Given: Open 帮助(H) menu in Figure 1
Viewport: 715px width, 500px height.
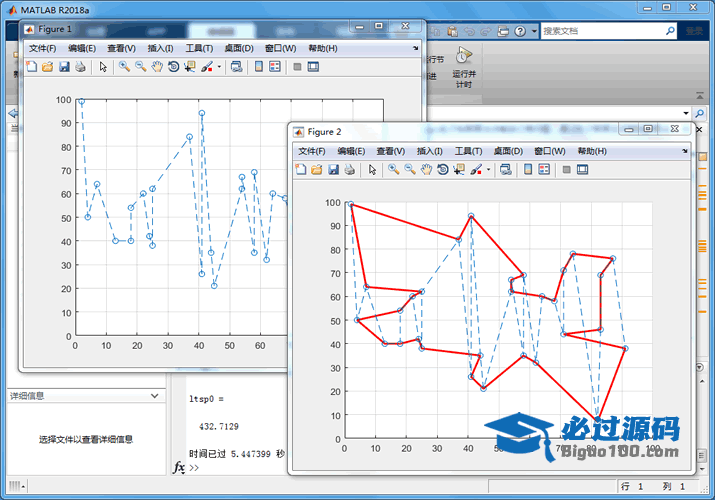Looking at the screenshot, I should point(323,48).
